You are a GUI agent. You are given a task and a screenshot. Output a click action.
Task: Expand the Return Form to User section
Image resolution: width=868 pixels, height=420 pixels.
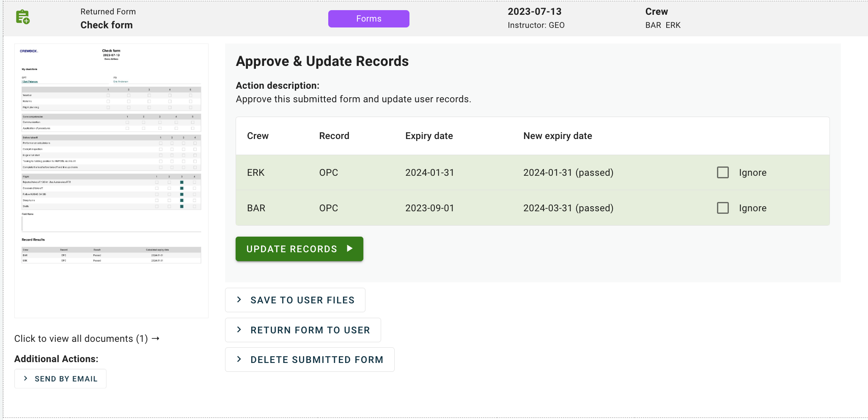(x=303, y=330)
